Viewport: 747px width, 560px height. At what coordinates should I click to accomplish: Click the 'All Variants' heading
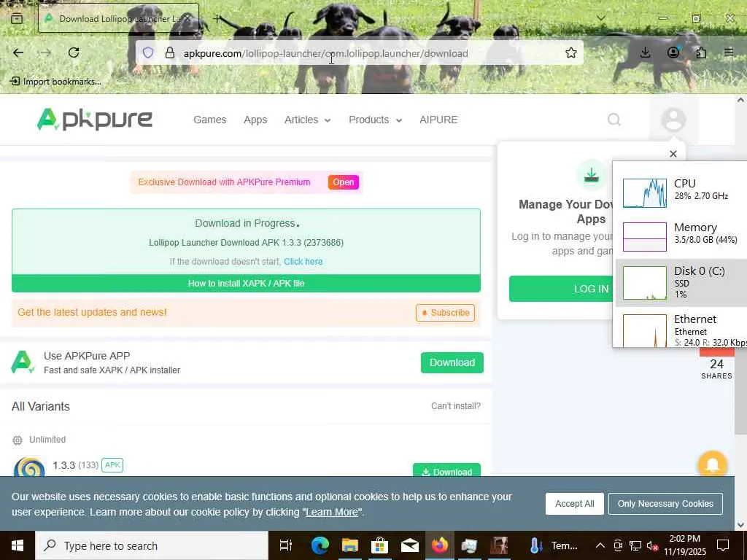pyautogui.click(x=41, y=406)
